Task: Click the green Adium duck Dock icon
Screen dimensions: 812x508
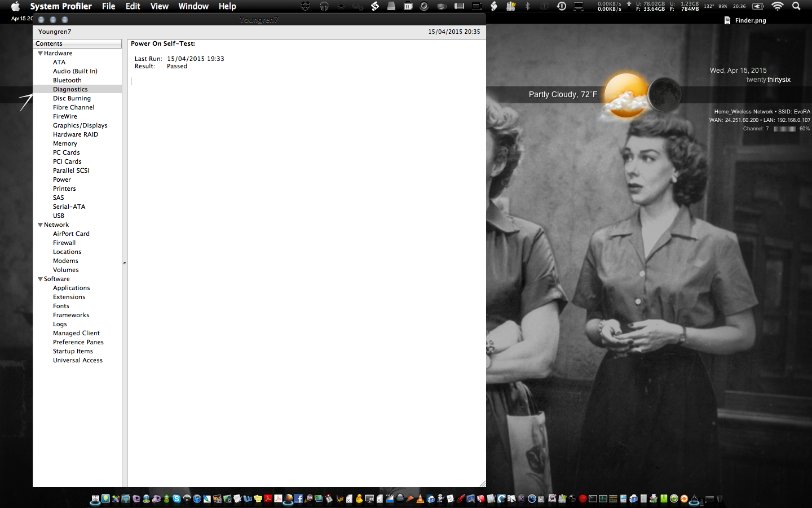Action: click(167, 498)
